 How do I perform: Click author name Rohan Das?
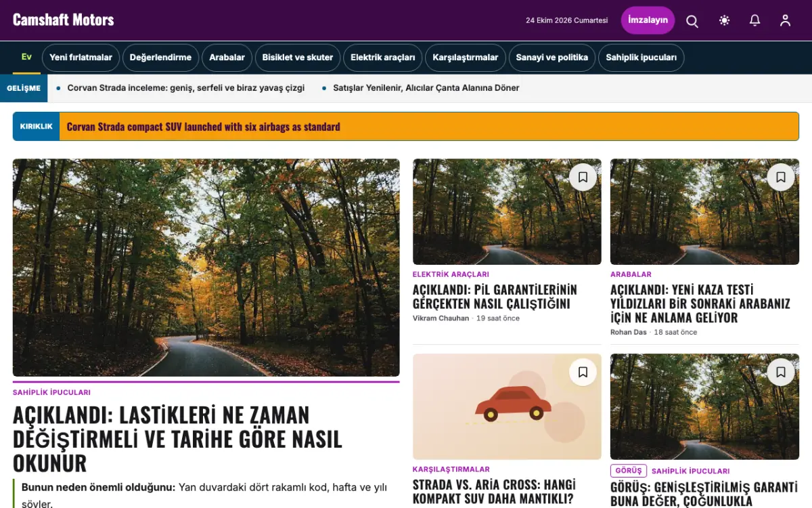tap(629, 333)
